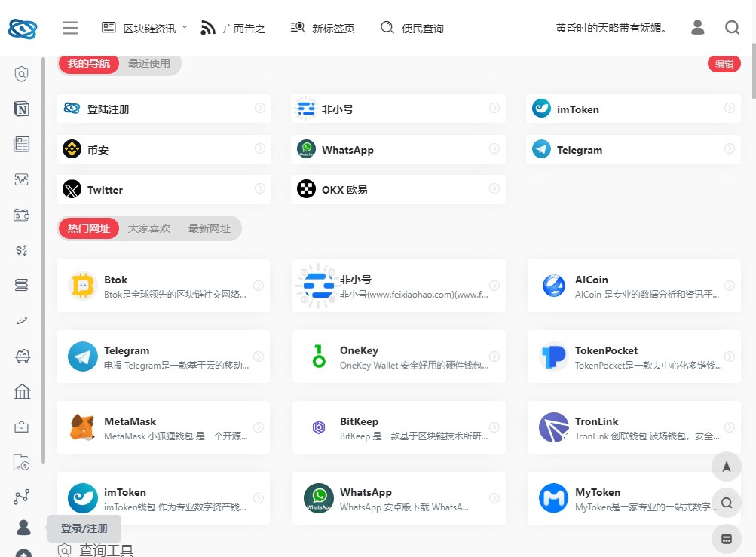Click the arrow on the Btok card
The image size is (756, 557).
(259, 286)
